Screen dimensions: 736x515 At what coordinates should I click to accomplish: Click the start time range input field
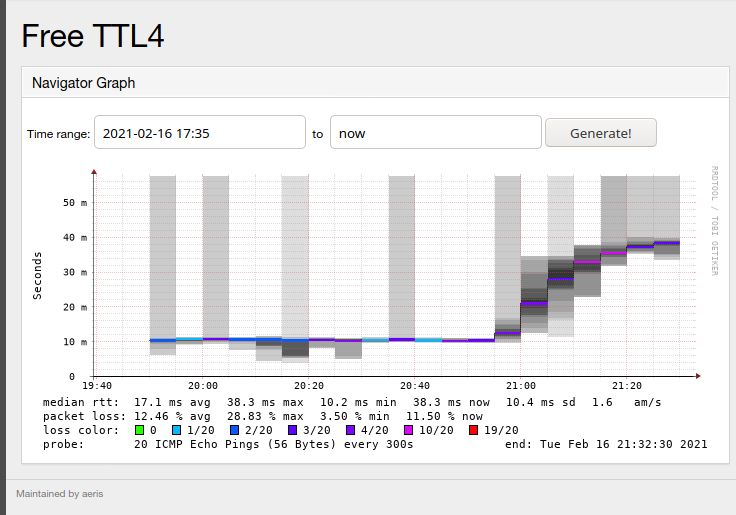point(200,132)
